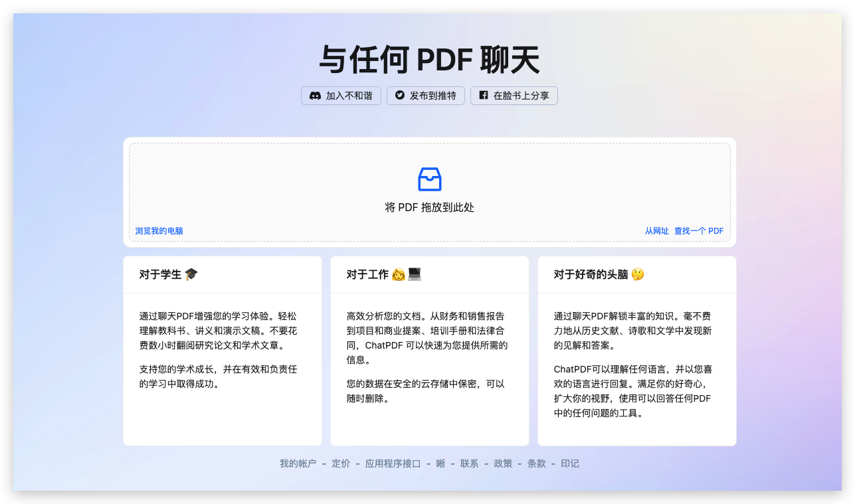Click paragraph starting 您的数据在安全的云存储中保密
This screenshot has width=855, height=504.
coord(426,391)
